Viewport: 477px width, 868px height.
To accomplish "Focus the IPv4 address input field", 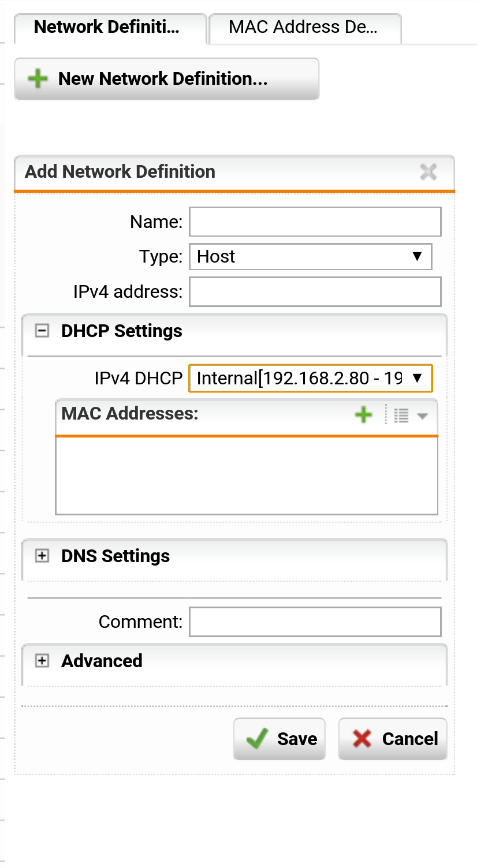I will pyautogui.click(x=315, y=291).
